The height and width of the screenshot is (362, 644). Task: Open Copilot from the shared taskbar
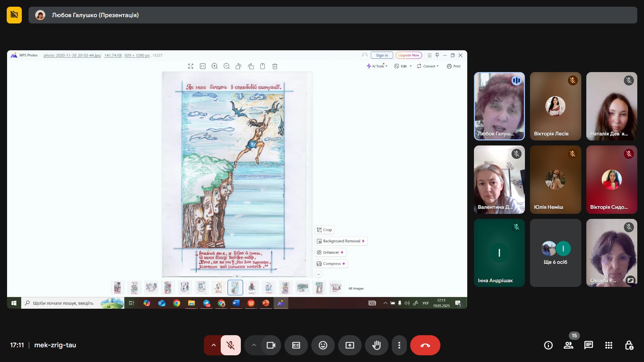[x=147, y=303]
